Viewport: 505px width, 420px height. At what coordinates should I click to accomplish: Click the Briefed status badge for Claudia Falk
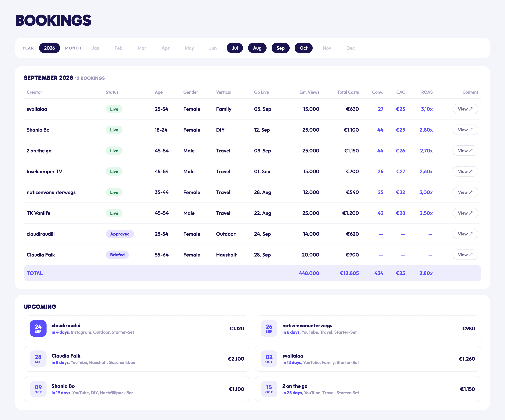click(x=117, y=255)
